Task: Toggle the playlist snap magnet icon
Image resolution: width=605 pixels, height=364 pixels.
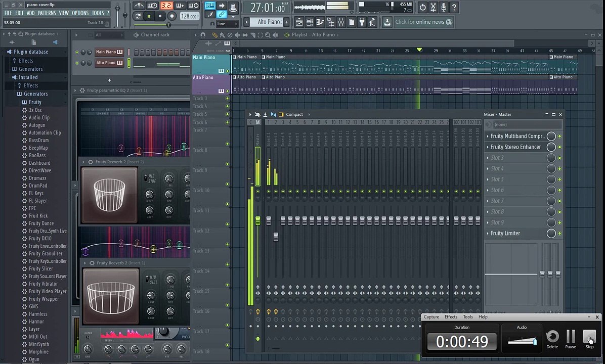Action: [202, 35]
